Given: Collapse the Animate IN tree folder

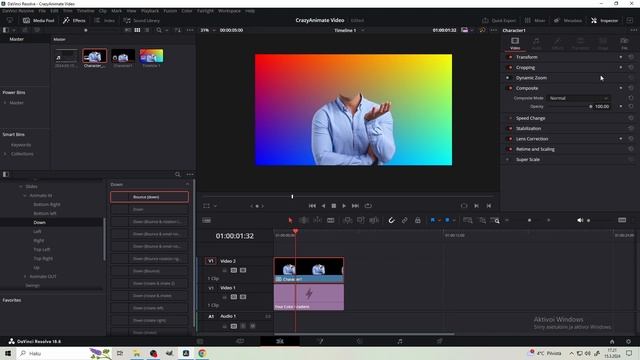Looking at the screenshot, I should tap(25, 196).
